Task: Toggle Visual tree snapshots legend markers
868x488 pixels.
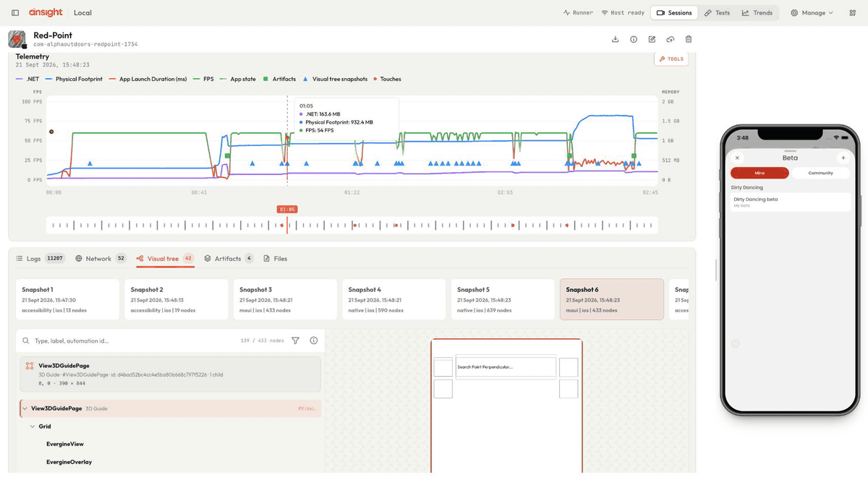Action: tap(335, 79)
